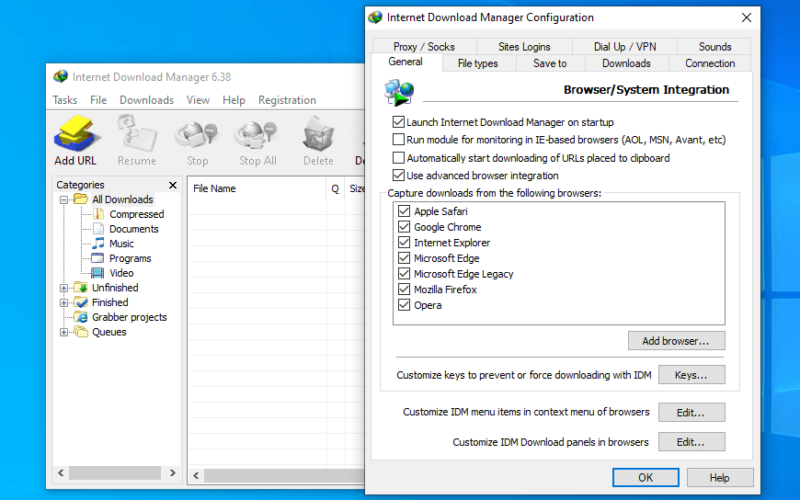Collapse the All Downloads tree node
Screen dimensions: 800x500
(x=64, y=199)
